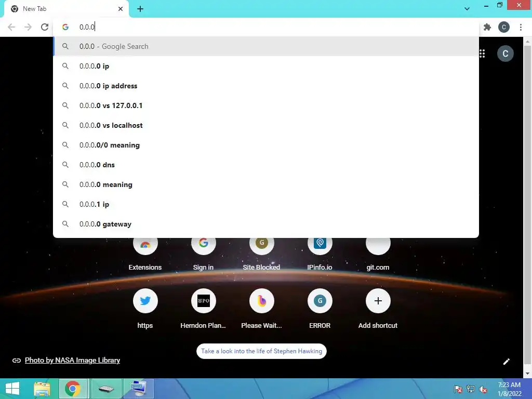Screen dimensions: 532x399
Task: Open Windows Start button
Action: coord(12,389)
